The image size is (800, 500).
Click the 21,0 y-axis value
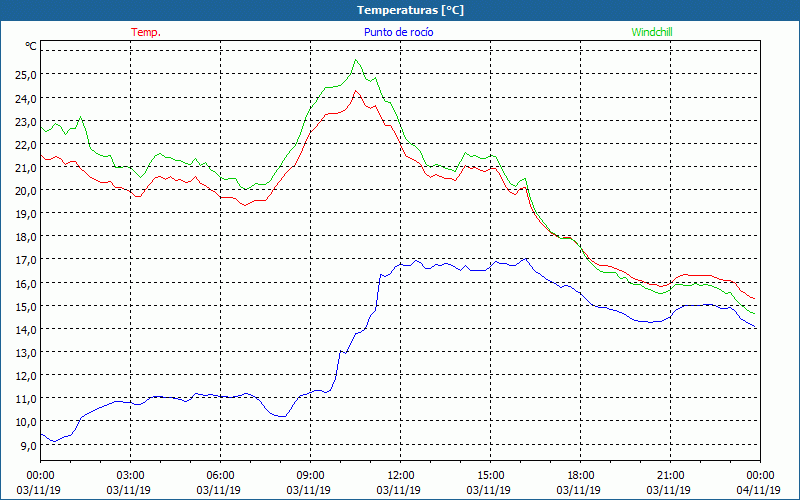coord(26,167)
